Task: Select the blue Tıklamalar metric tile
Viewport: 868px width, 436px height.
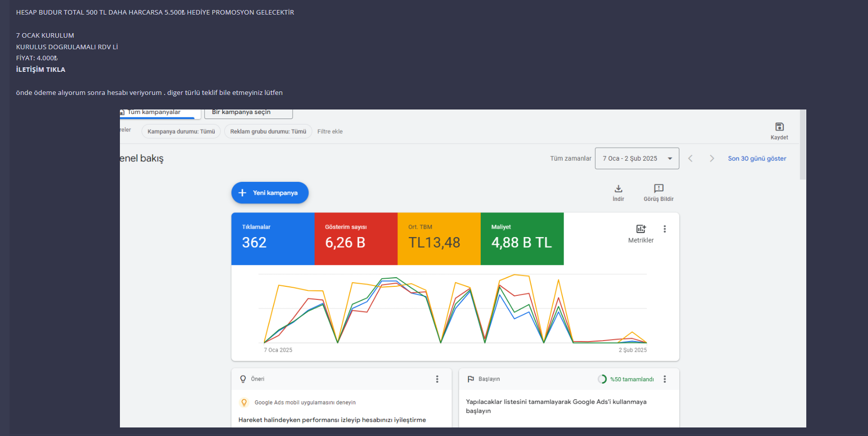Action: click(x=273, y=239)
